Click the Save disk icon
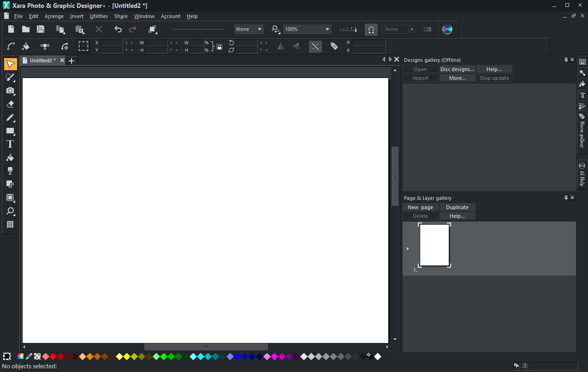588x372 pixels. 41,29
